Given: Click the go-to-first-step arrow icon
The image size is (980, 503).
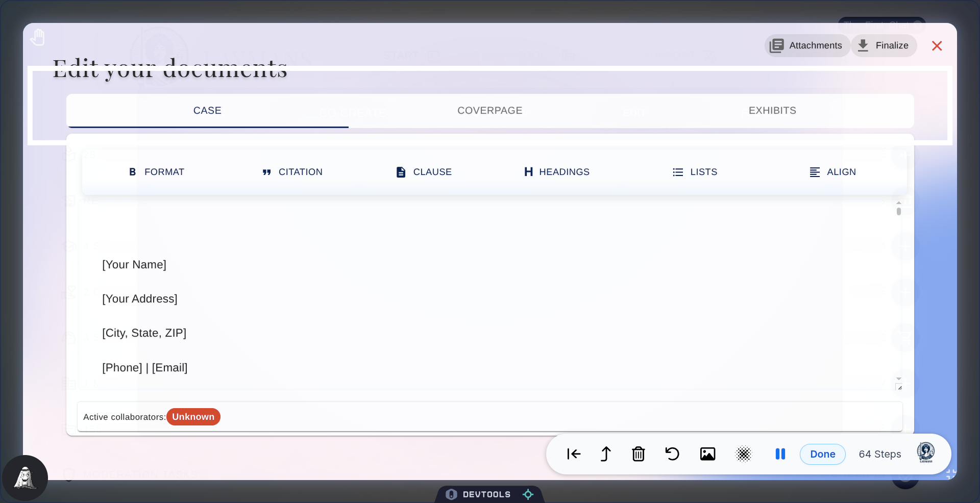Looking at the screenshot, I should coord(574,454).
